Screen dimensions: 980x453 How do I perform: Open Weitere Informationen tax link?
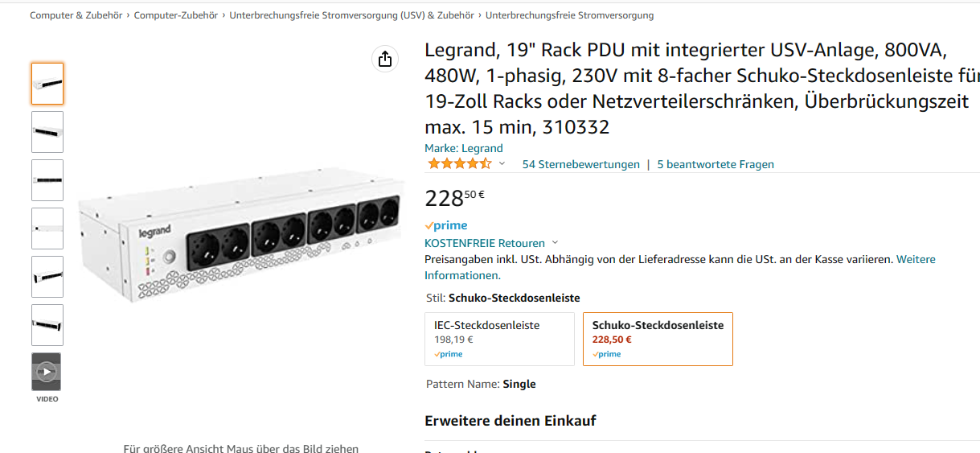point(916,260)
